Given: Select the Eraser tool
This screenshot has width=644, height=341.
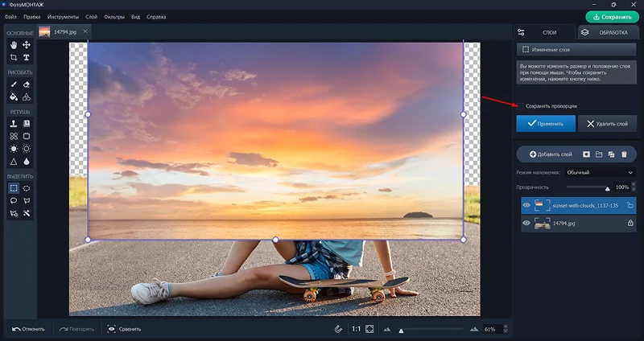Looking at the screenshot, I should 27,84.
